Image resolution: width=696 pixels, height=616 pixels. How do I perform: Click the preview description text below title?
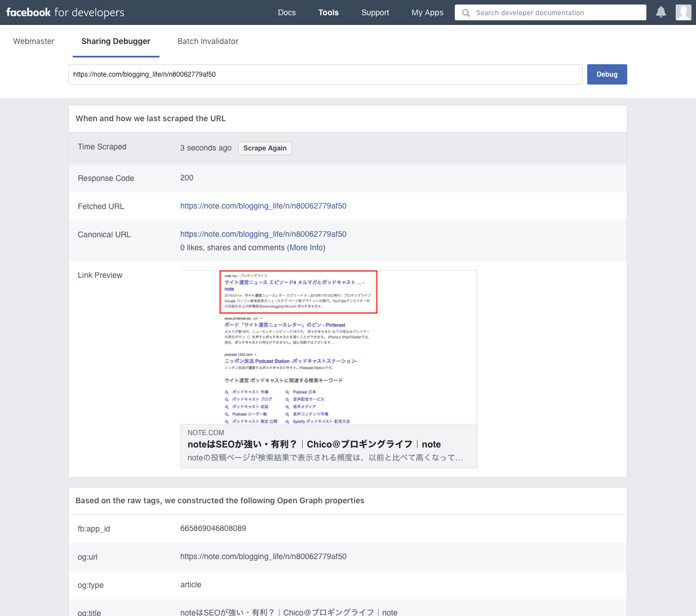pyautogui.click(x=325, y=458)
